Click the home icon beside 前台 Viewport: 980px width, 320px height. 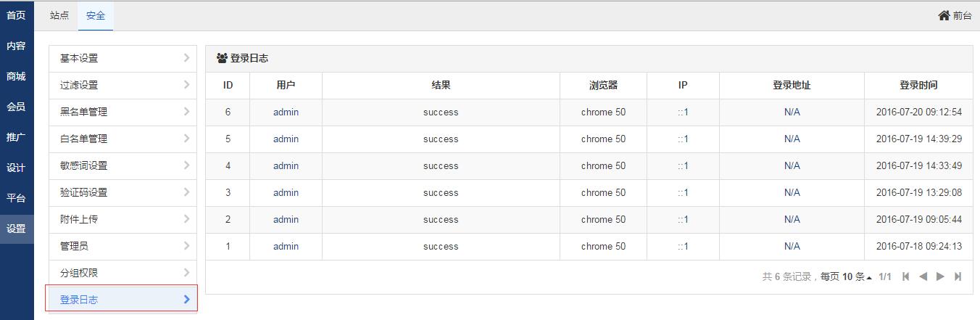[944, 15]
